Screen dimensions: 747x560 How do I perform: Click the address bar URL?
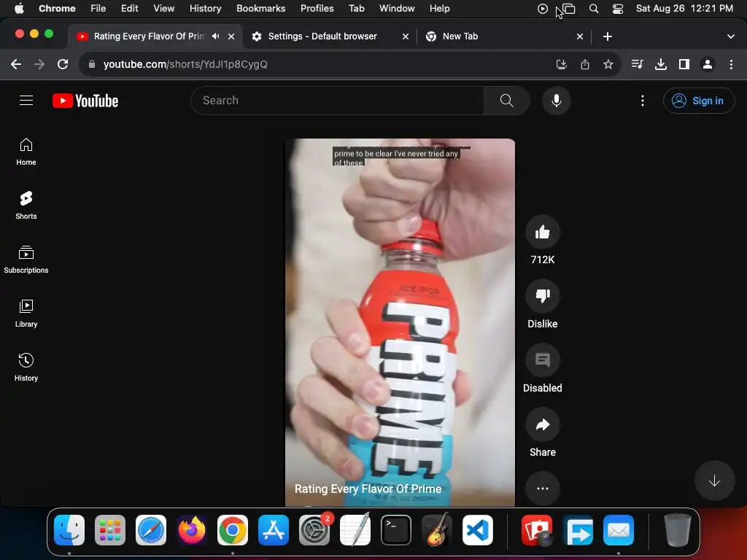185,64
